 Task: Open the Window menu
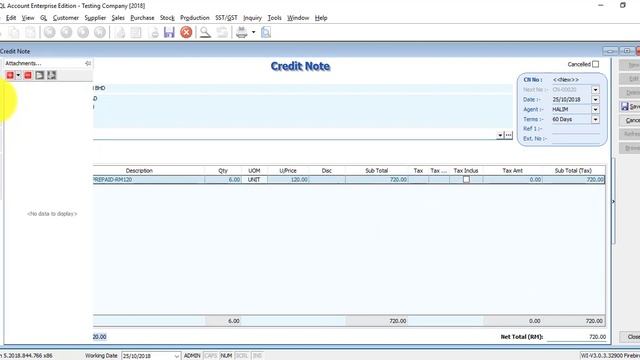(x=298, y=18)
